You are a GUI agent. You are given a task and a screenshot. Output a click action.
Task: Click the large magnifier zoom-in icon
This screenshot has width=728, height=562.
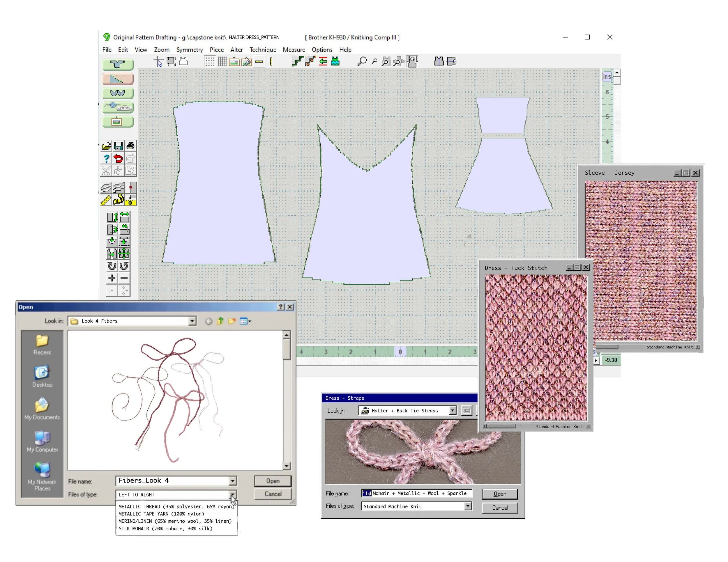(x=362, y=61)
